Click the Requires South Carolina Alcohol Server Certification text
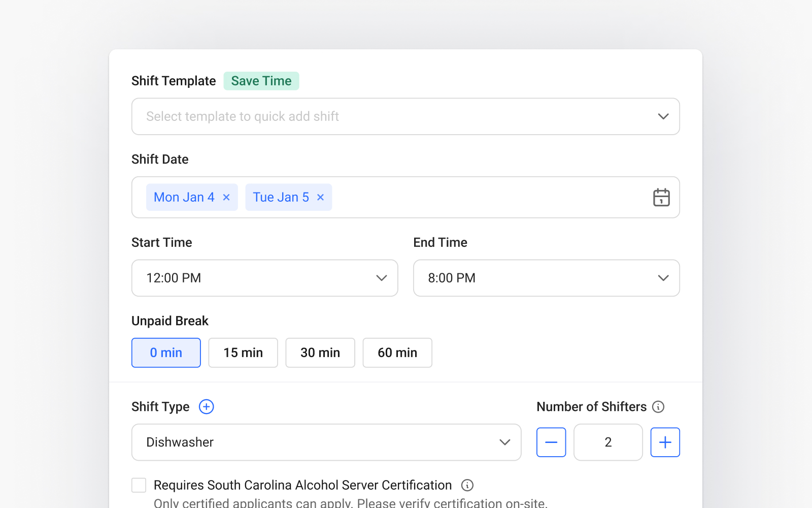812x508 pixels. (x=303, y=485)
